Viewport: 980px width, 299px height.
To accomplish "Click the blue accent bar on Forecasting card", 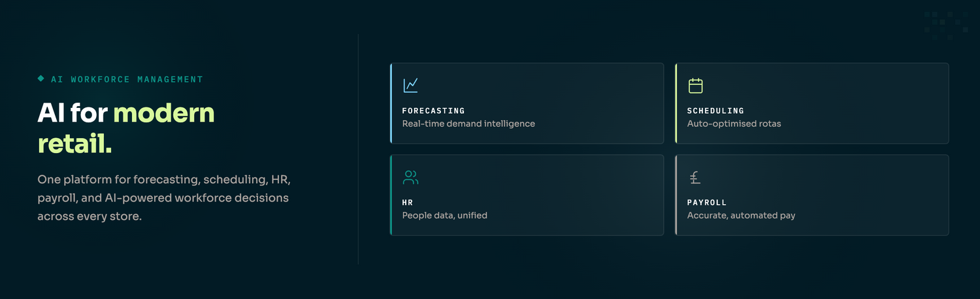I will tap(391, 103).
